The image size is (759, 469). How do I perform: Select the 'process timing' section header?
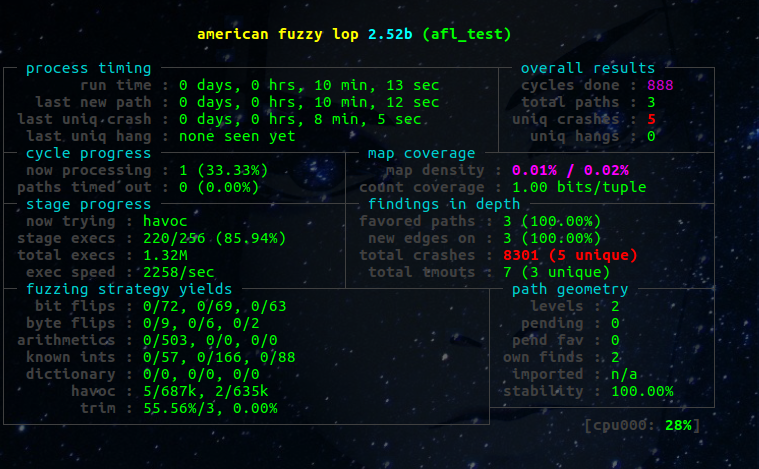89,68
